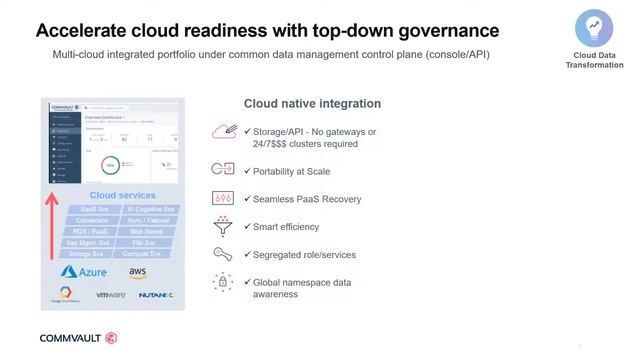This screenshot has height=360, width=640.
Task: Select the SaaS Svs tile
Action: click(94, 209)
